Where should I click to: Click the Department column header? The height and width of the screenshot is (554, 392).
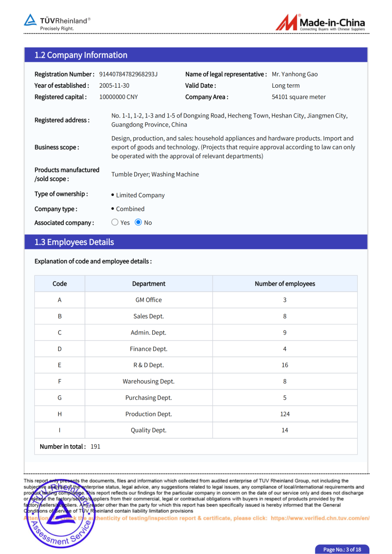[x=148, y=284]
